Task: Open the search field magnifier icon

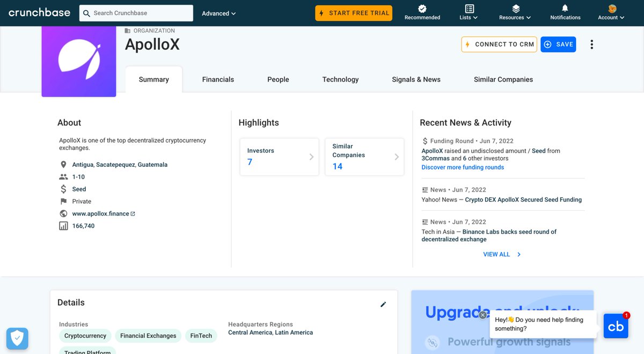Action: 86,13
